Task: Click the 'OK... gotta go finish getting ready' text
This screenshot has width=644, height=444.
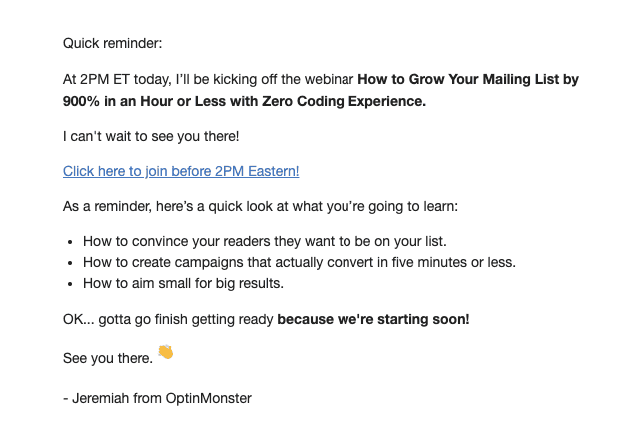Action: 168,319
